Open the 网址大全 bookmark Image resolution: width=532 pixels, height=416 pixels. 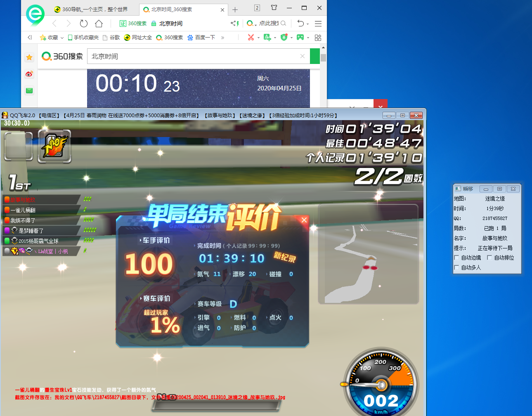138,37
